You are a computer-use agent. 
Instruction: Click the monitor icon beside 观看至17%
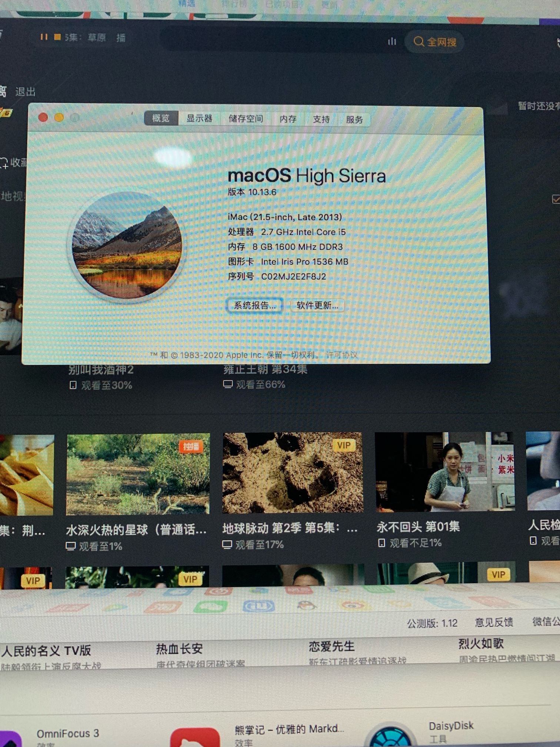click(227, 545)
